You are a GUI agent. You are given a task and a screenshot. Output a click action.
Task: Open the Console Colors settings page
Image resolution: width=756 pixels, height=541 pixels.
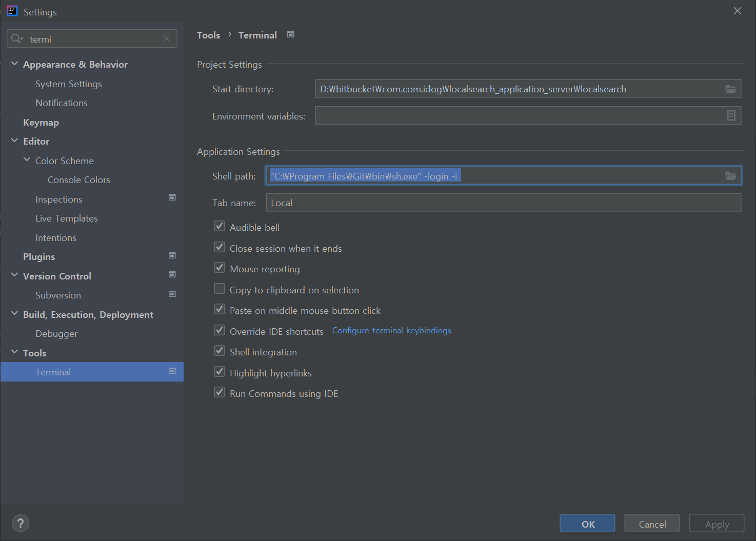pyautogui.click(x=78, y=179)
